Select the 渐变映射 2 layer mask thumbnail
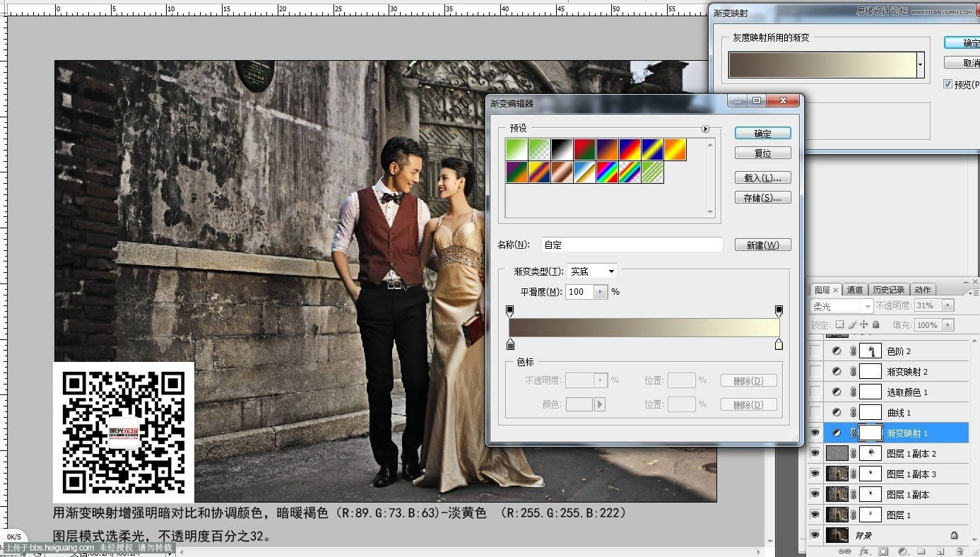The width and height of the screenshot is (980, 557). (x=870, y=371)
